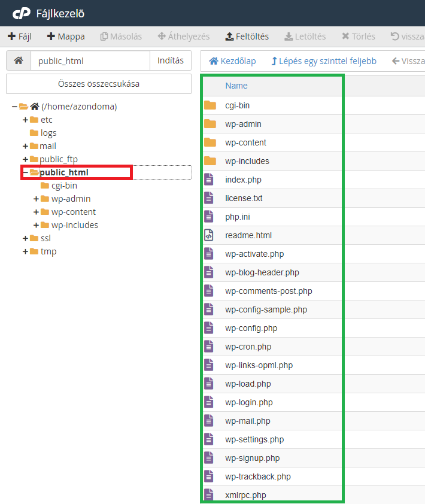
Task: Click the readme.html code file icon
Action: (209, 235)
